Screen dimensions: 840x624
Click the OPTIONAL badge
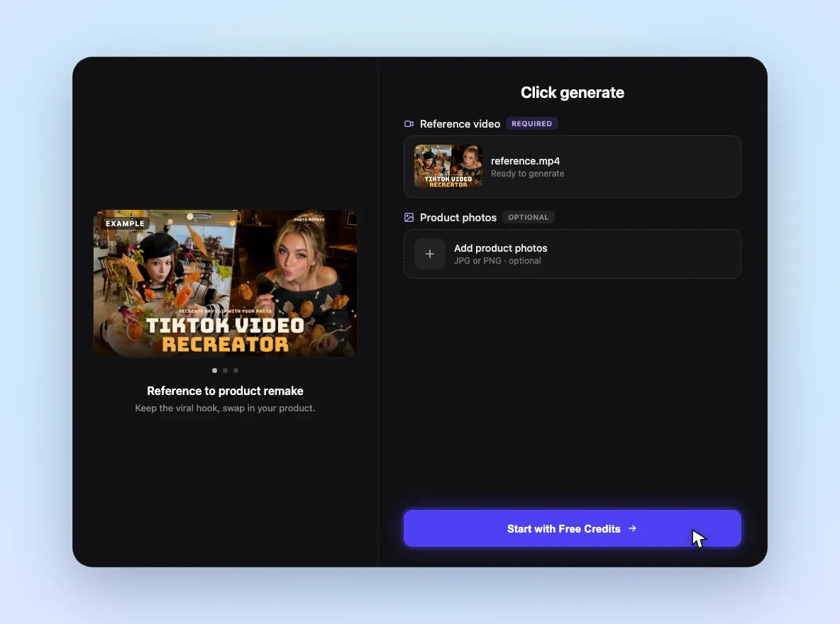(529, 218)
